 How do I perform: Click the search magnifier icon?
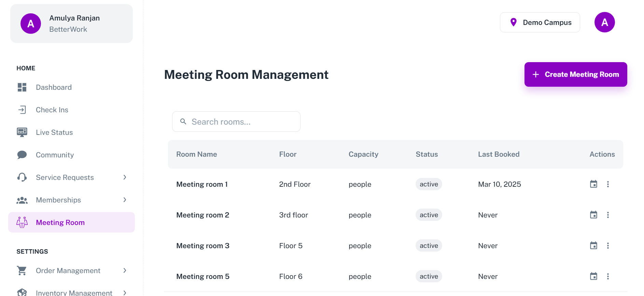click(183, 122)
